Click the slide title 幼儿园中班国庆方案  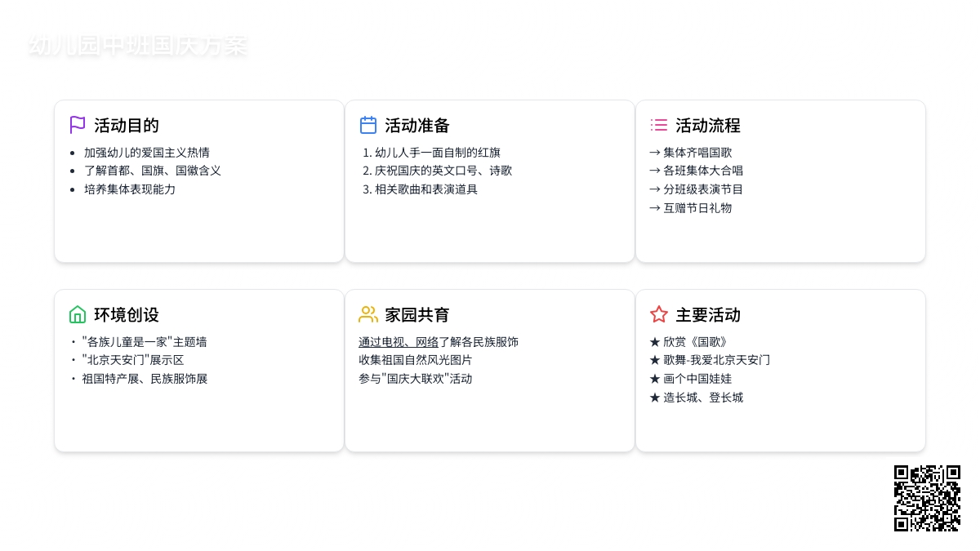point(137,46)
